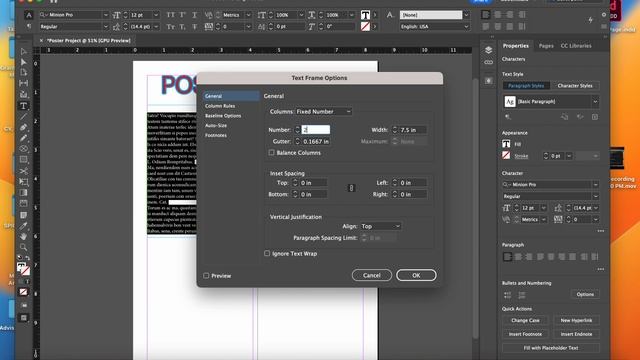This screenshot has width=640, height=360.
Task: Open the Links panel icon
Action: (x=489, y=63)
